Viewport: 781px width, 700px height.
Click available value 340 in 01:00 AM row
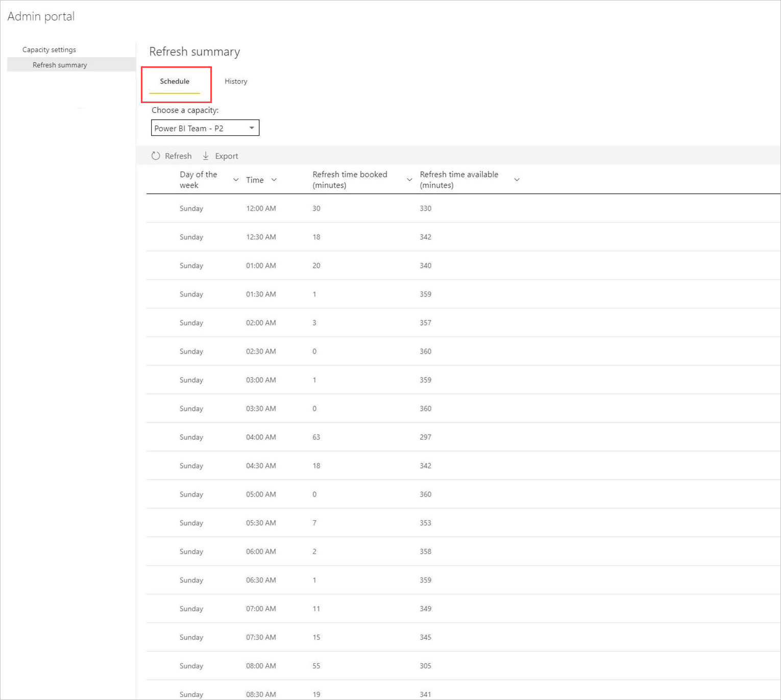[426, 265]
